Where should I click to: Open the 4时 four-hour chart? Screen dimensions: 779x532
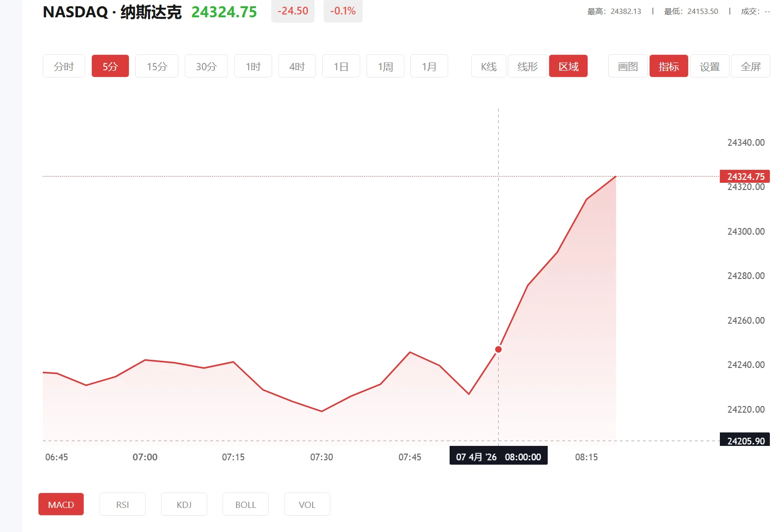pyautogui.click(x=297, y=66)
